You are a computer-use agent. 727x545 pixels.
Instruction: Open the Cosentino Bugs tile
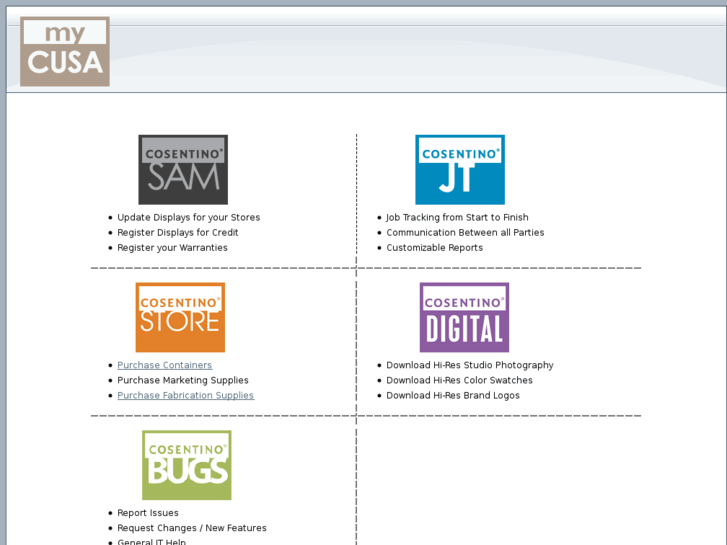[187, 465]
